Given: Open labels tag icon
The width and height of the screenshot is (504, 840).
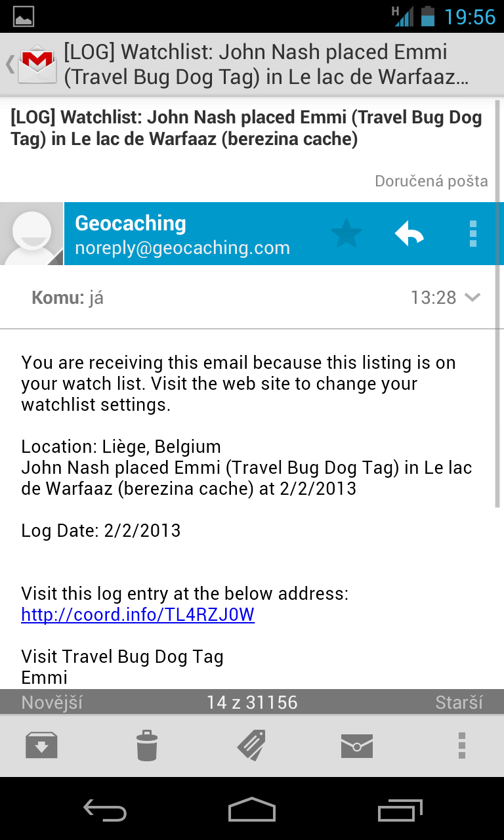Looking at the screenshot, I should [251, 745].
